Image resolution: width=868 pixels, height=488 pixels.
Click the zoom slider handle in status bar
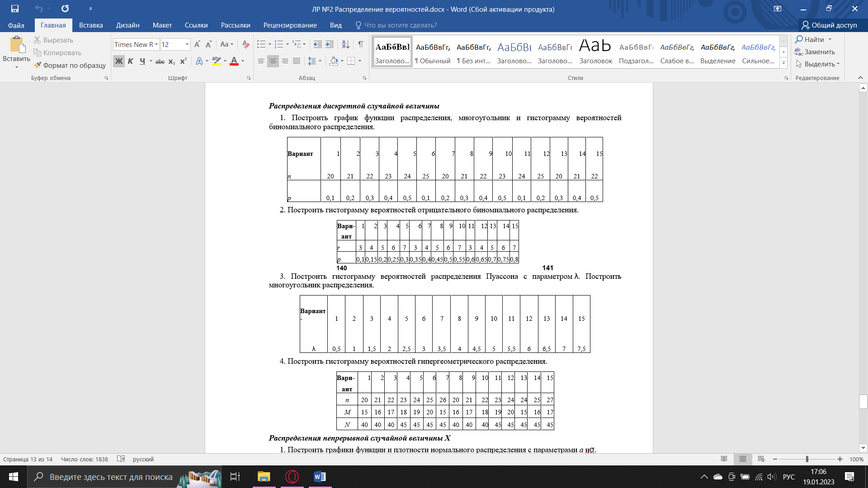(x=807, y=459)
